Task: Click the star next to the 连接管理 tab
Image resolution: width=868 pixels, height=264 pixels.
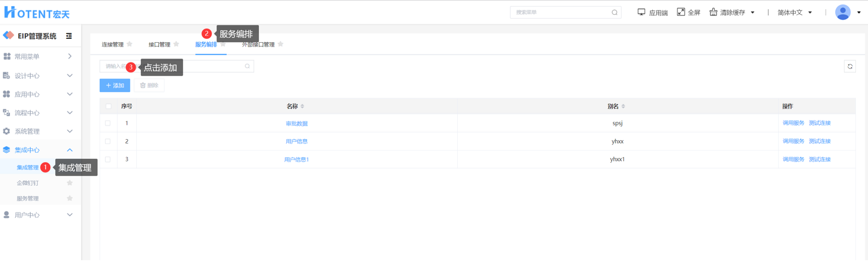Action: click(130, 44)
